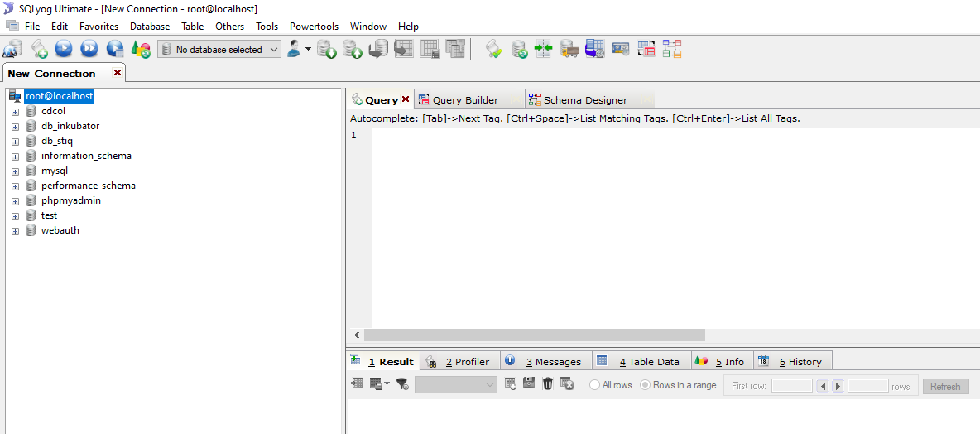Click the Scheduled Backup table-with-clock icon
This screenshot has height=434, width=980.
tap(595, 49)
